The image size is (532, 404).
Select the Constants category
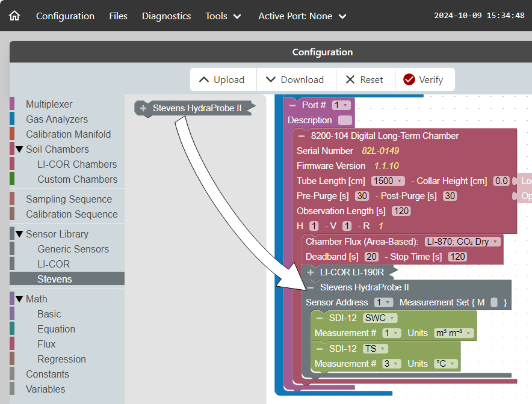click(x=67, y=374)
